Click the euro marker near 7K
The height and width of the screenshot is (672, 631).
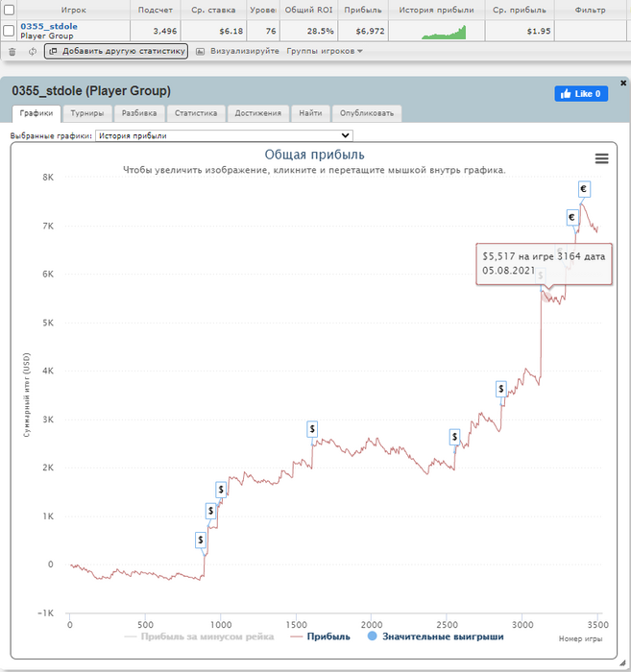(x=571, y=218)
